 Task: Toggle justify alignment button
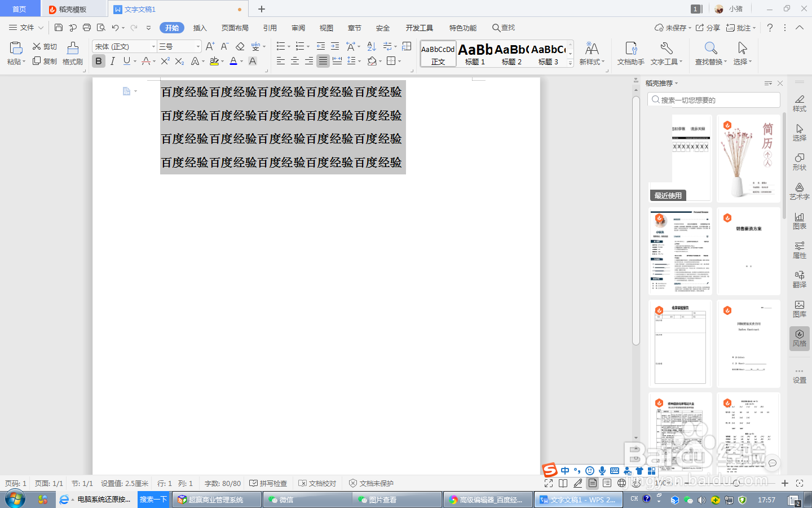pyautogui.click(x=323, y=61)
